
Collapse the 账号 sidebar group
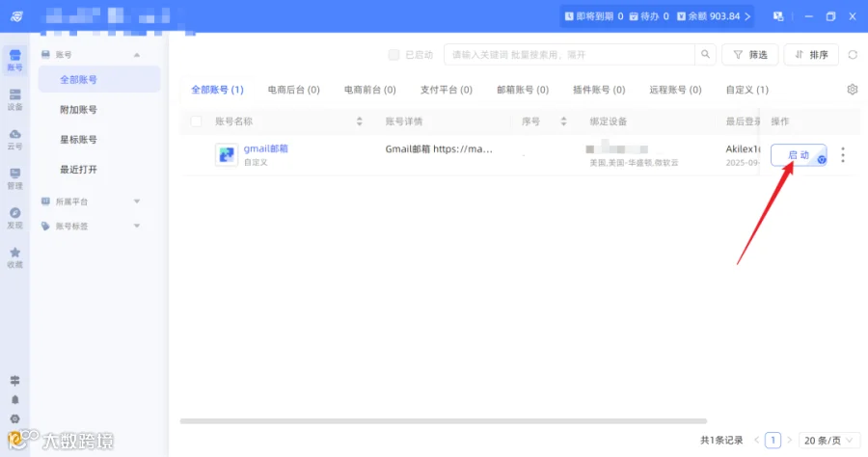(137, 55)
